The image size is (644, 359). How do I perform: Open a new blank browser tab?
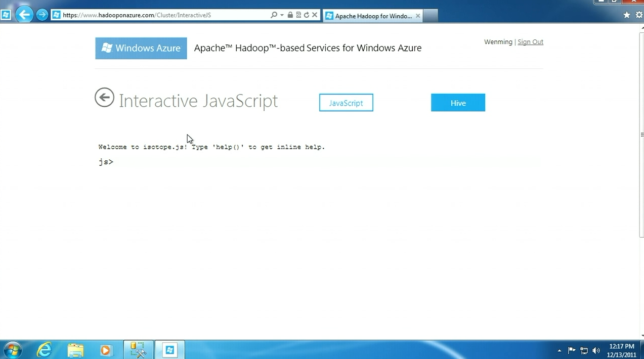click(430, 16)
